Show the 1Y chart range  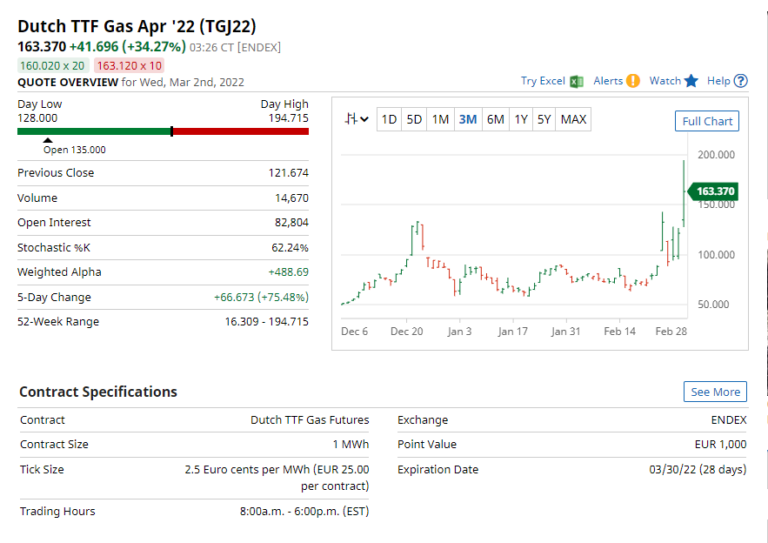click(521, 120)
